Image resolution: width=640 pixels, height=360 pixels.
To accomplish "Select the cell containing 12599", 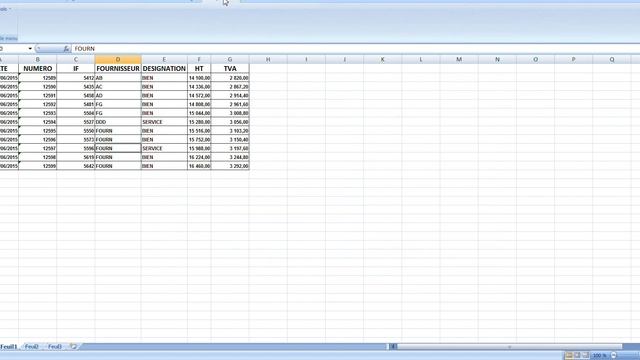I will tap(38, 166).
